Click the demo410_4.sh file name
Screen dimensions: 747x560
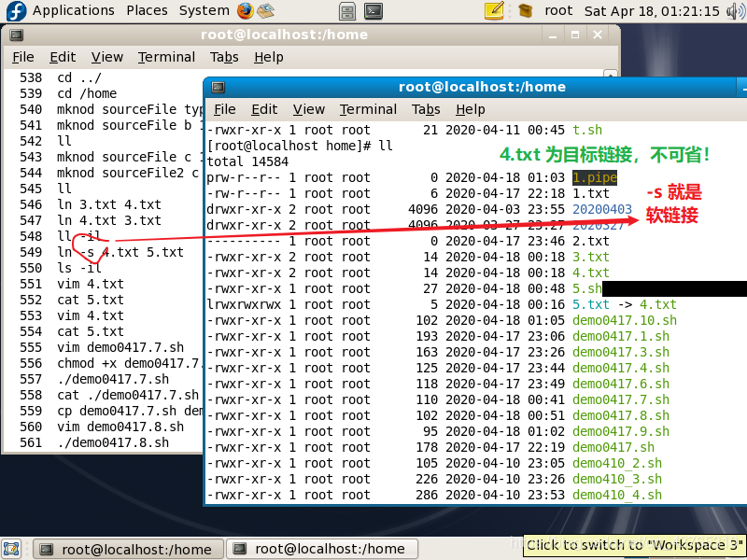617,496
